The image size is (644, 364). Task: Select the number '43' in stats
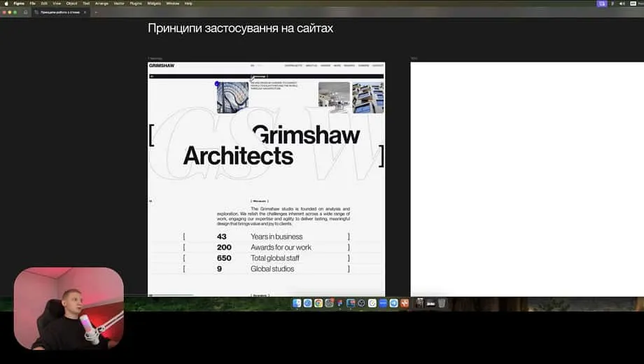[x=222, y=237]
